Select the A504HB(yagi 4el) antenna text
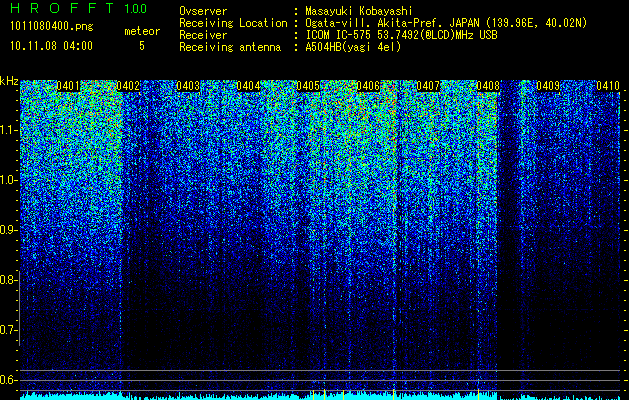Viewport: 629px width, 400px height. coord(353,47)
